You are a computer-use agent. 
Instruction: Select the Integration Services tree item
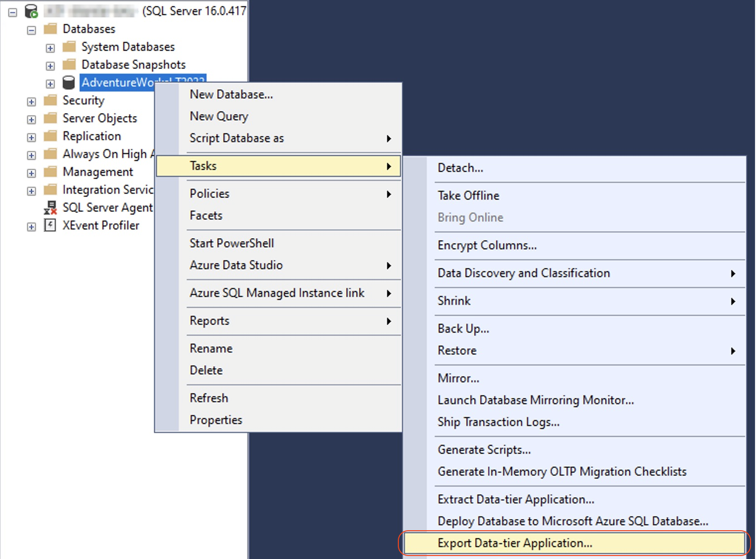[x=107, y=190]
